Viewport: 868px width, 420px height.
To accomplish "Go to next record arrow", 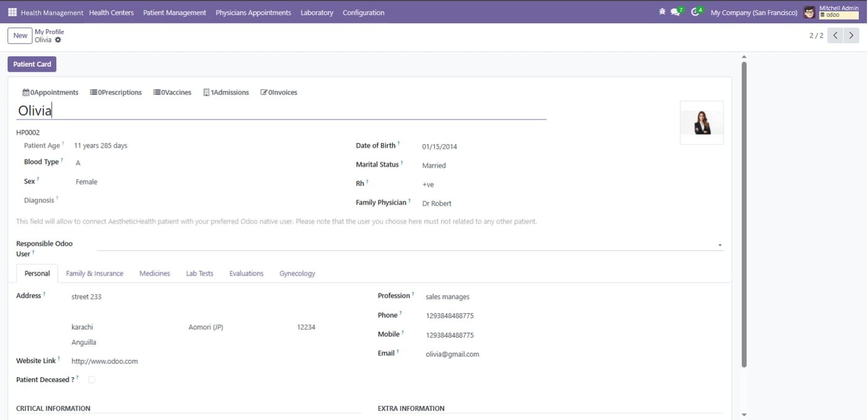I will pos(852,35).
